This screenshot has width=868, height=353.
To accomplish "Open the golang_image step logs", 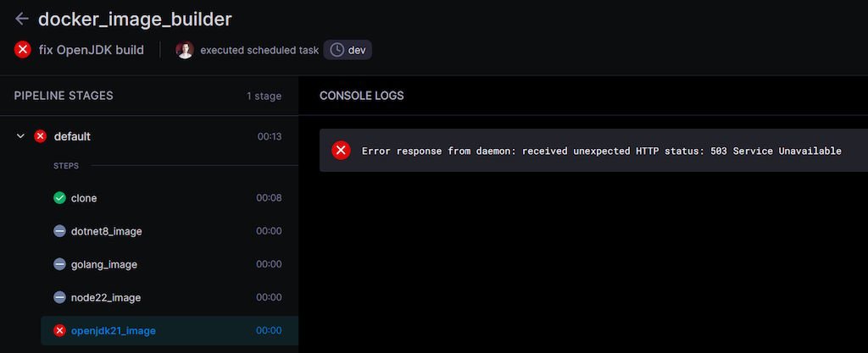I will click(x=103, y=264).
